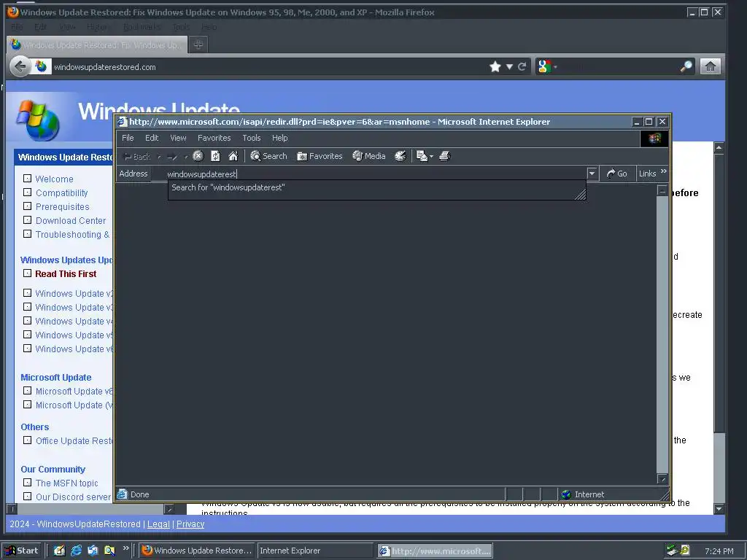Open the Start menu
This screenshot has width=747, height=560.
click(x=21, y=551)
